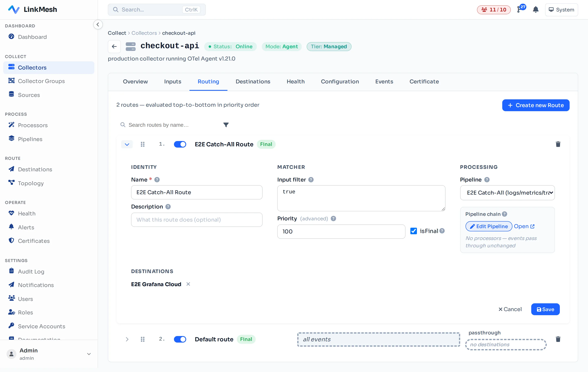The image size is (588, 372).
Task: Open Service Accounts in the sidebar
Action: pyautogui.click(x=49, y=326)
